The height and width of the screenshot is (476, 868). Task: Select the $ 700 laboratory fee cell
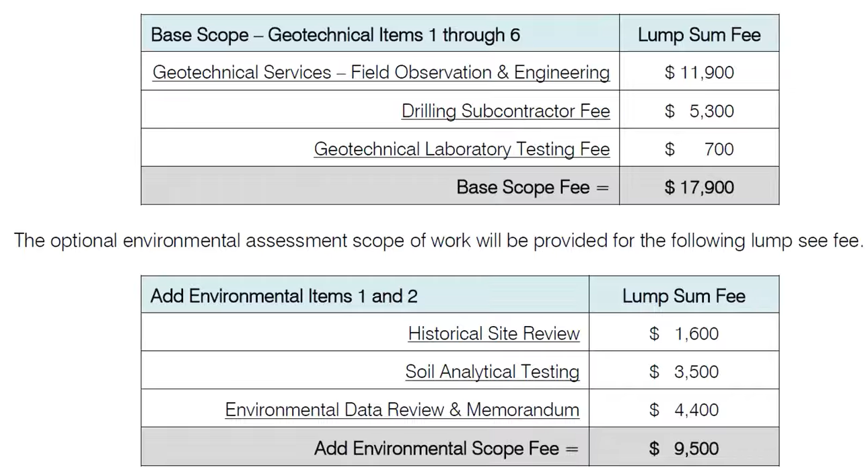pos(699,148)
